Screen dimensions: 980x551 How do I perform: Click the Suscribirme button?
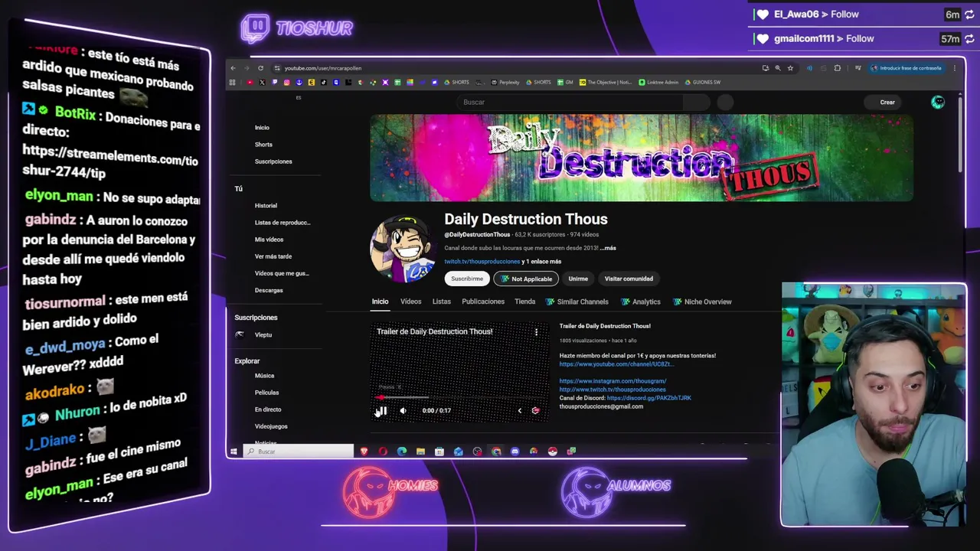(467, 279)
